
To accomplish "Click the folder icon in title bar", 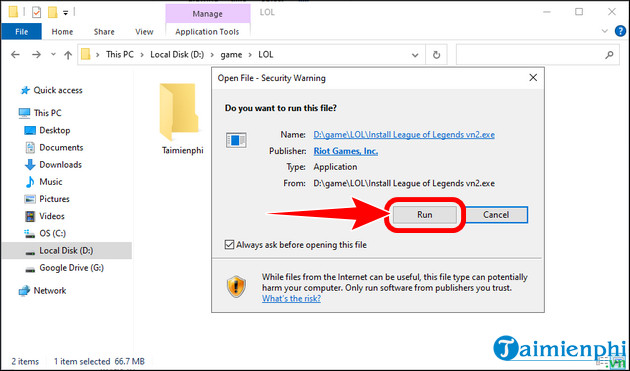I will click(x=13, y=12).
